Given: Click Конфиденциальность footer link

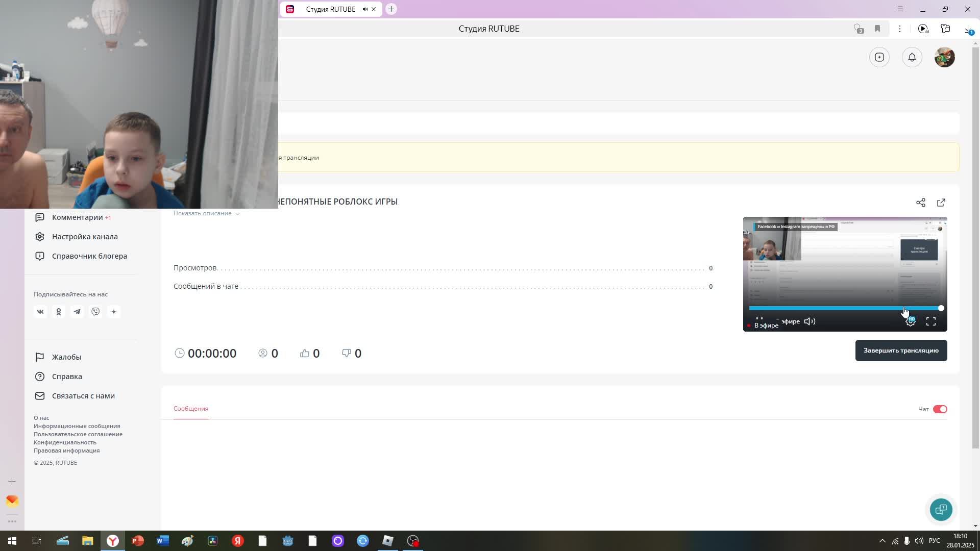Looking at the screenshot, I should tap(65, 442).
